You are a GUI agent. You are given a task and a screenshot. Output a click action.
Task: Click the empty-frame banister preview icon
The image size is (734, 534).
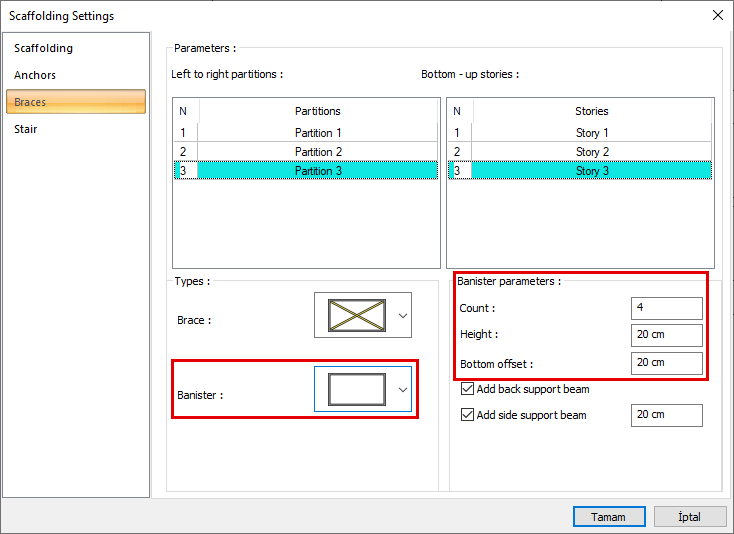pyautogui.click(x=357, y=389)
